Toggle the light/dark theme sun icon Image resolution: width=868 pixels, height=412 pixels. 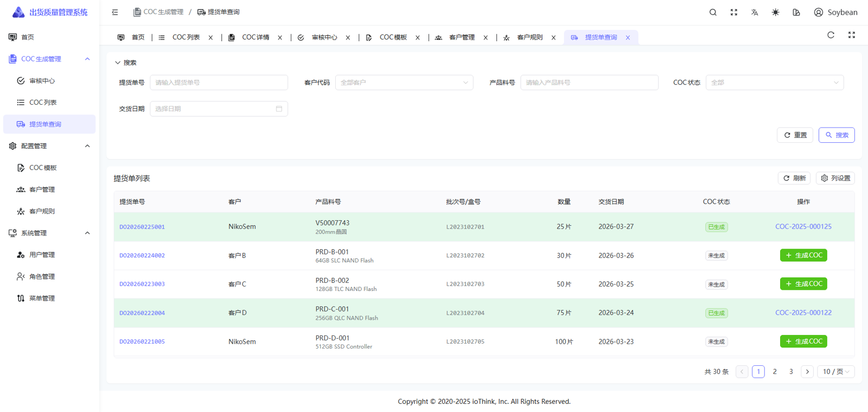tap(776, 12)
